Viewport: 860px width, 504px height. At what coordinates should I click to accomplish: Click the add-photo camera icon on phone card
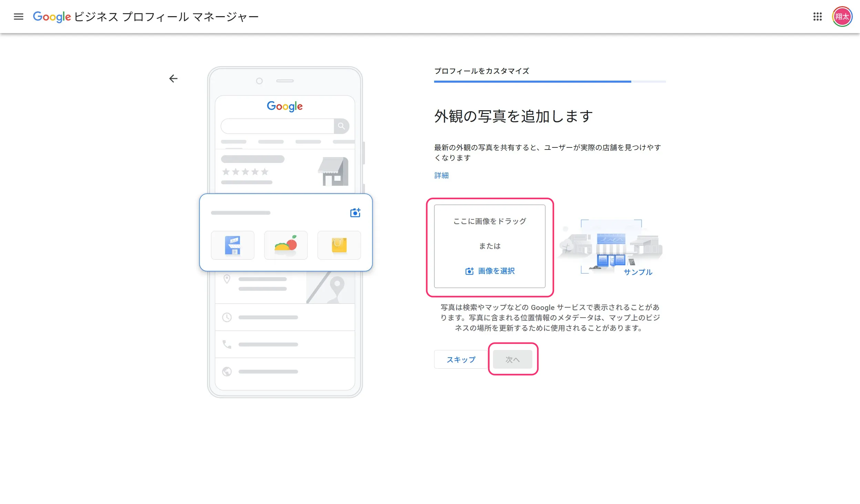coord(355,213)
